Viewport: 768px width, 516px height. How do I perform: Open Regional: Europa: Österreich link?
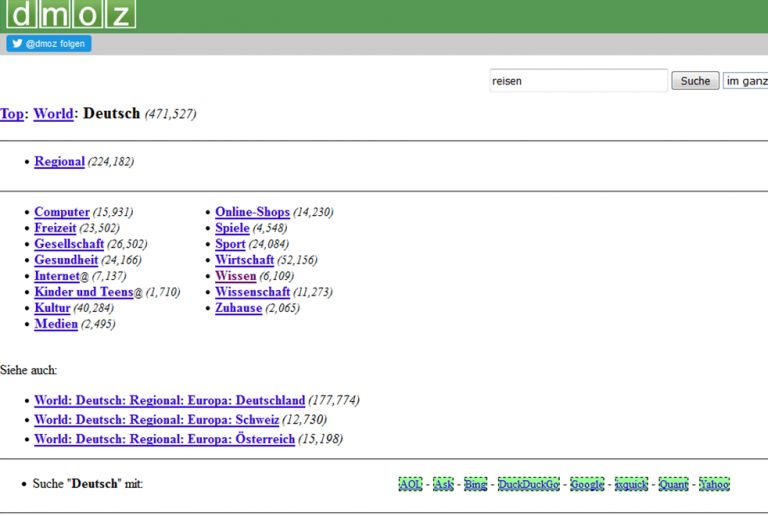165,439
